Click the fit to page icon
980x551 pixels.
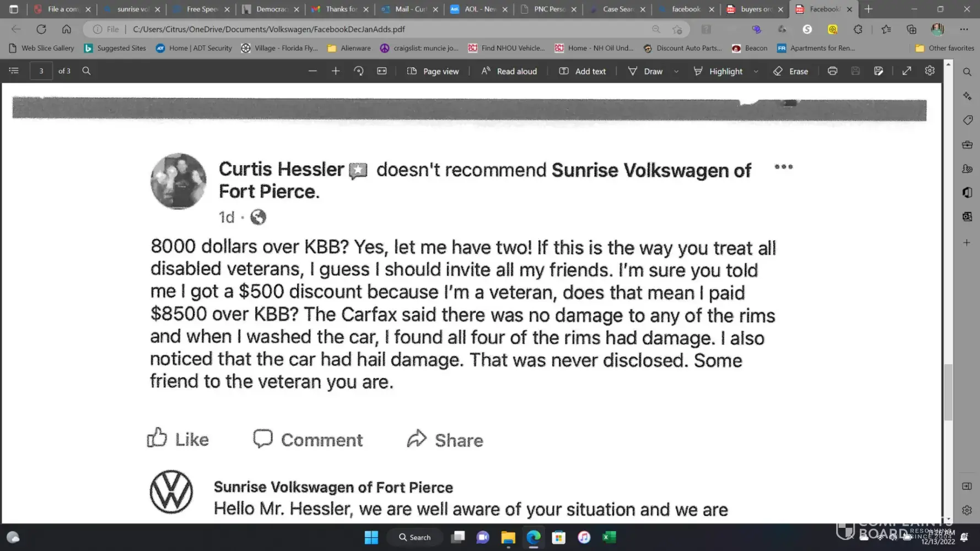382,71
